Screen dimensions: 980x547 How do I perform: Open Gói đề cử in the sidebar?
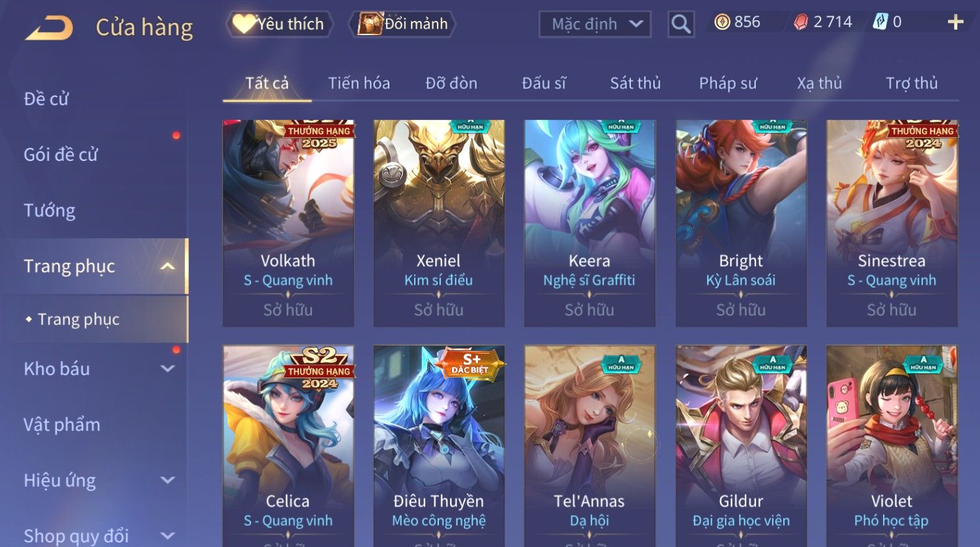tap(61, 155)
